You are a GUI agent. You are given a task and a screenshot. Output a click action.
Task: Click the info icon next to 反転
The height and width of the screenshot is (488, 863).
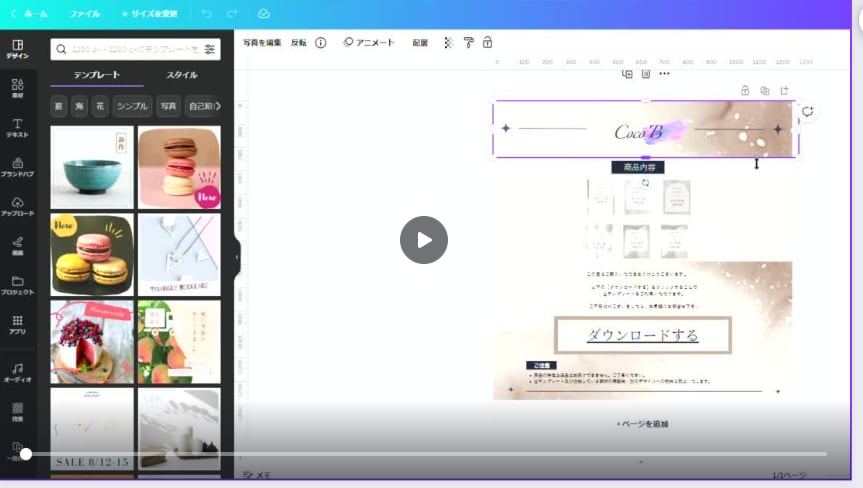coord(320,42)
